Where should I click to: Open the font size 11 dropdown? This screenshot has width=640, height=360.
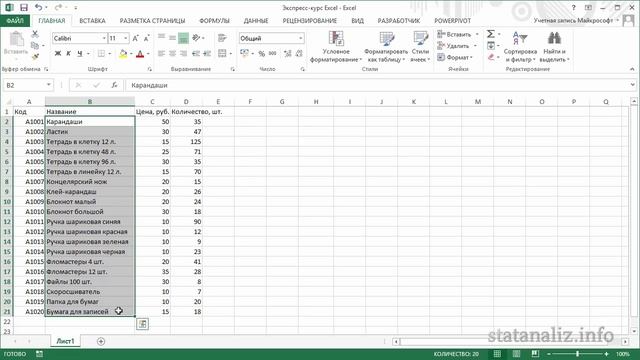coord(125,38)
